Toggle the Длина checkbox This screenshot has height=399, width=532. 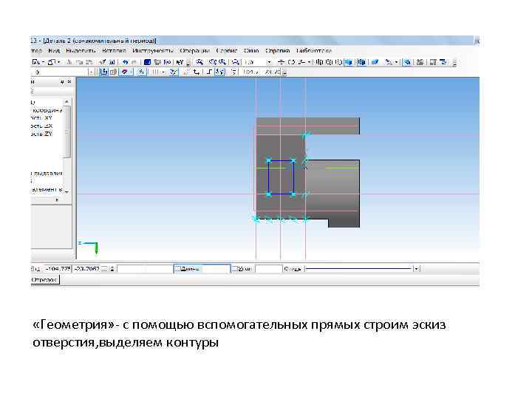pyautogui.click(x=177, y=269)
